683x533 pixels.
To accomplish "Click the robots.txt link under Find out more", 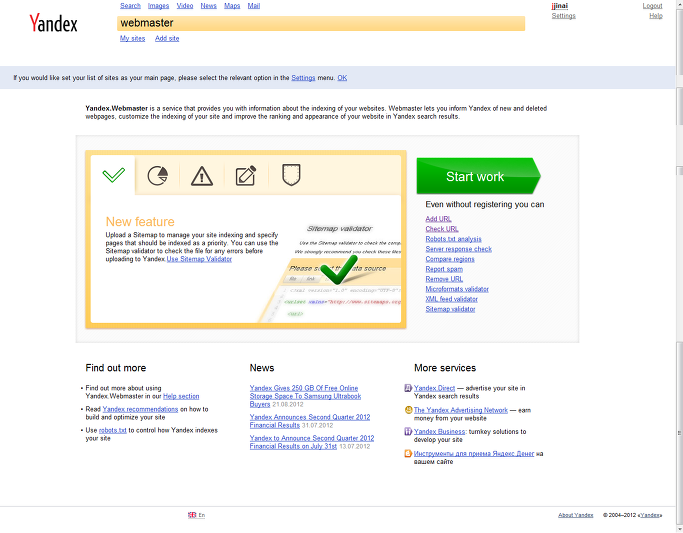I will pyautogui.click(x=112, y=430).
